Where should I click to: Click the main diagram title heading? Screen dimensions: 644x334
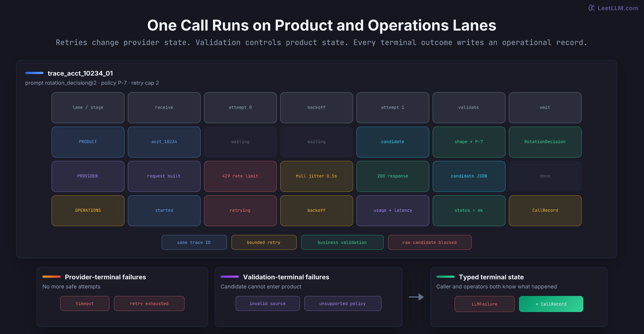(322, 25)
